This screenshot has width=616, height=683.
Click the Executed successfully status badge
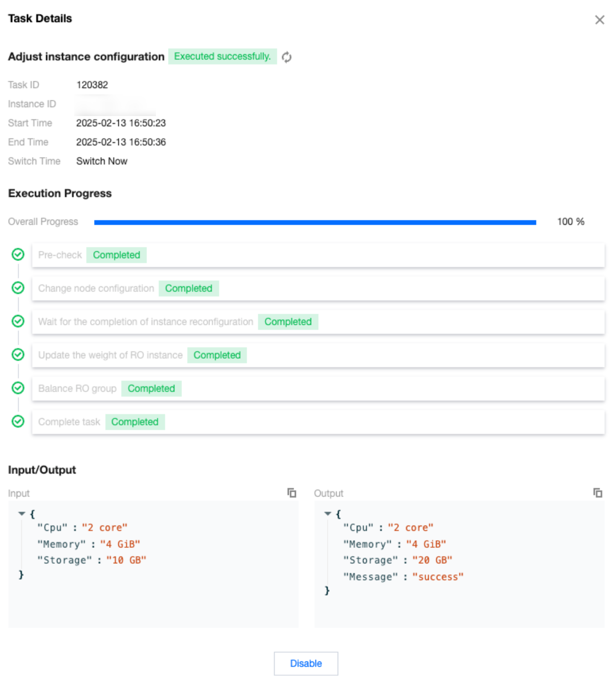click(222, 57)
